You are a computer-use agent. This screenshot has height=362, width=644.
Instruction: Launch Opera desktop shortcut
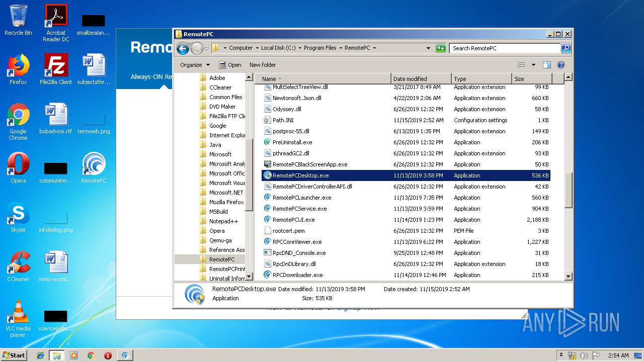(x=18, y=168)
